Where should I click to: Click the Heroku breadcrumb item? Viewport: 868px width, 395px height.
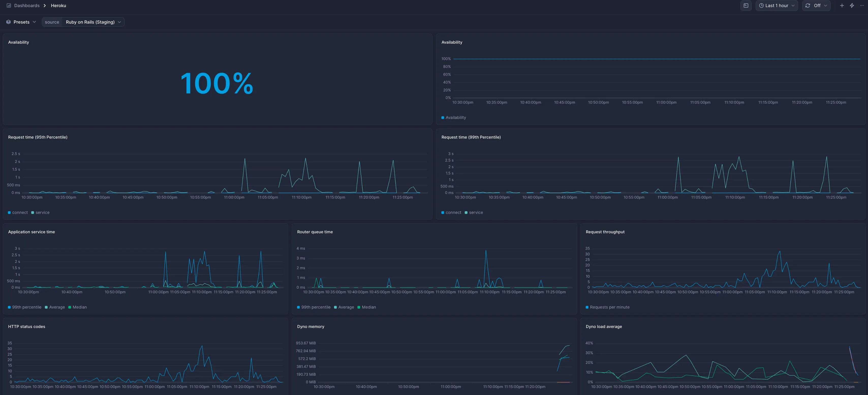pyautogui.click(x=58, y=6)
